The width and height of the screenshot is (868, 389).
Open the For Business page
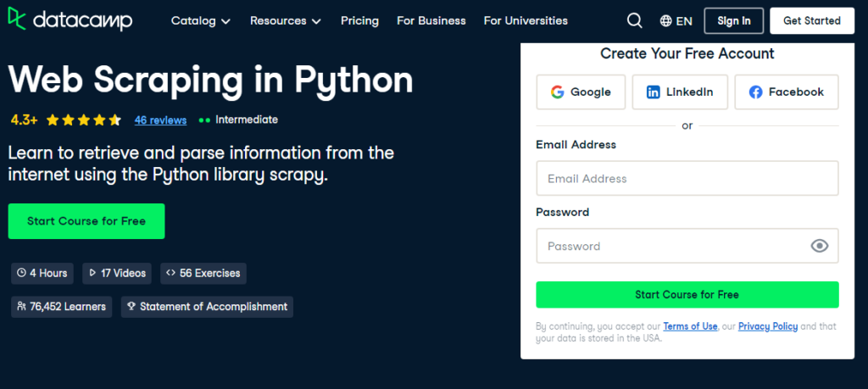(431, 21)
